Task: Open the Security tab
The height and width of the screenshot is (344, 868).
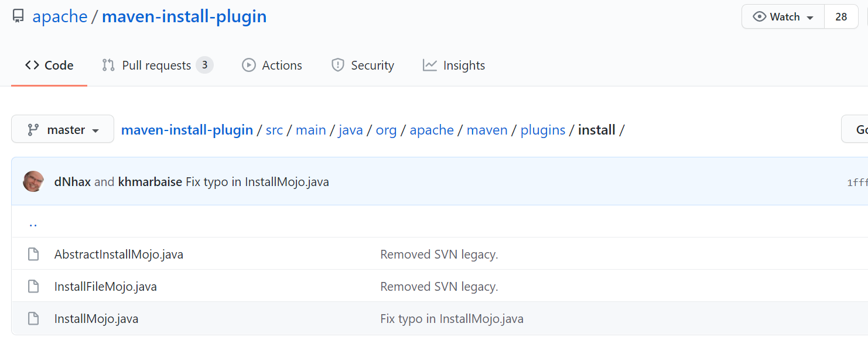Action: point(363,66)
